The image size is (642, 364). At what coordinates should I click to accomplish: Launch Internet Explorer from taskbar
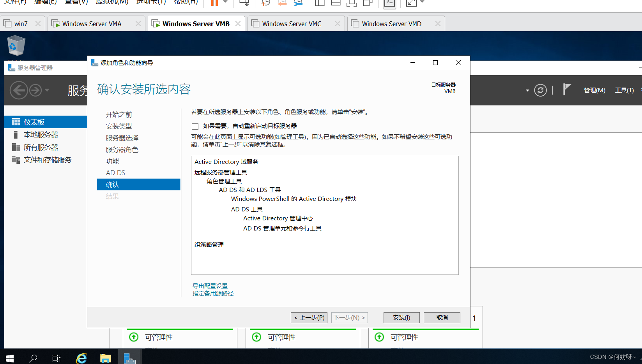point(81,358)
